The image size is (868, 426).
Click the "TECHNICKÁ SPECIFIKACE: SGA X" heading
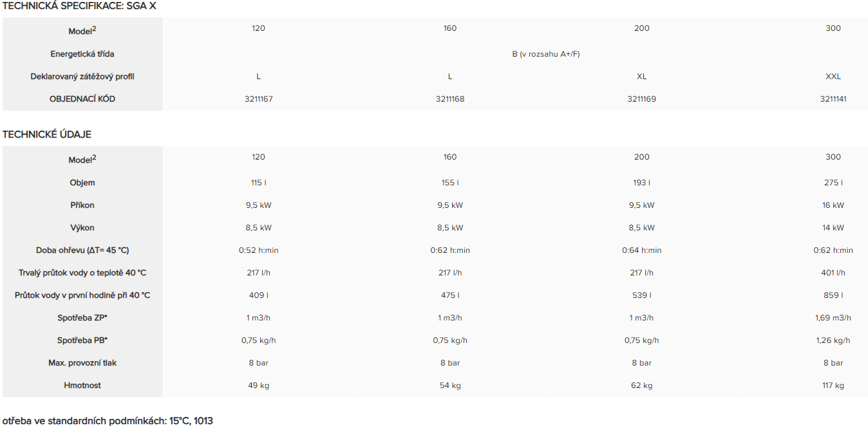pos(79,6)
